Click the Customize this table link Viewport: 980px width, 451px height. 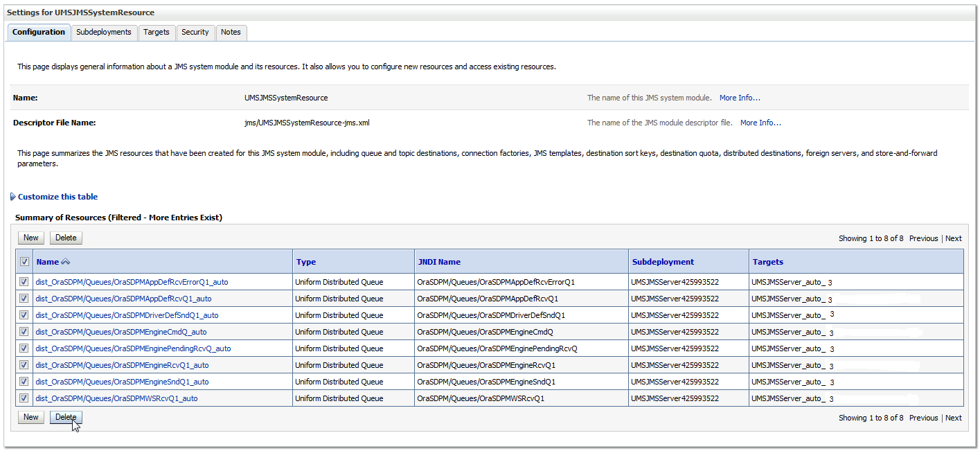click(58, 197)
